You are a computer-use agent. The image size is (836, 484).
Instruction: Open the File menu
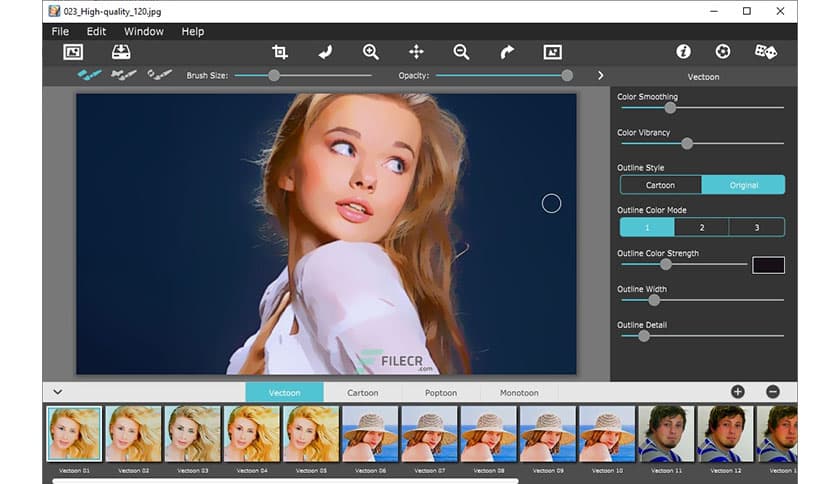click(60, 31)
